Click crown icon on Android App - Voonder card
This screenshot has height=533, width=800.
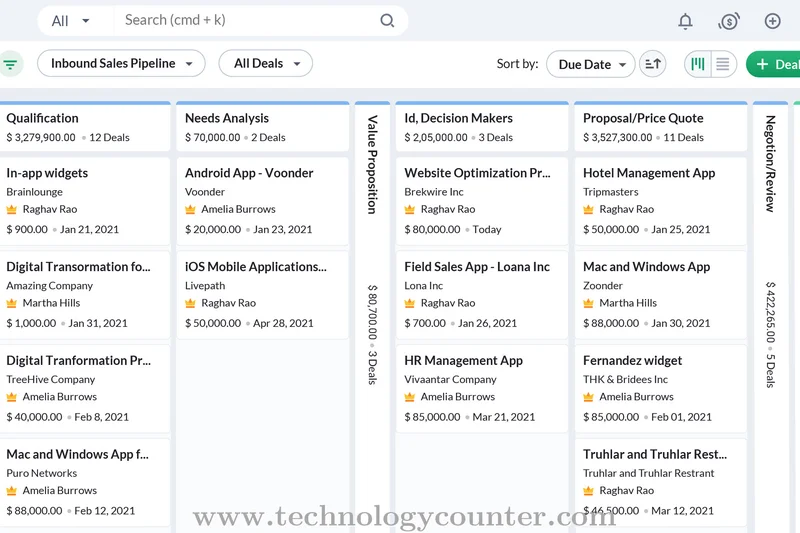coord(190,209)
